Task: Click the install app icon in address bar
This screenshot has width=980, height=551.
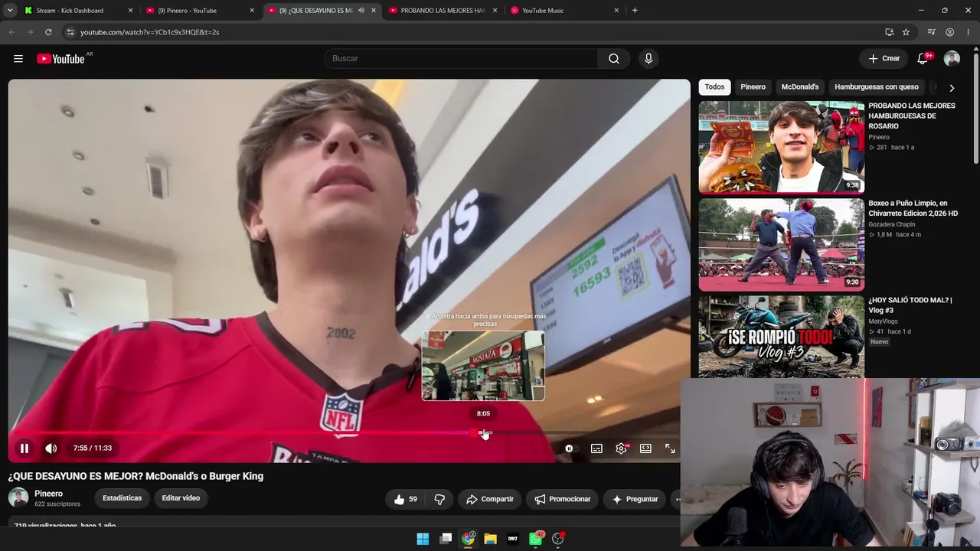Action: click(x=889, y=32)
